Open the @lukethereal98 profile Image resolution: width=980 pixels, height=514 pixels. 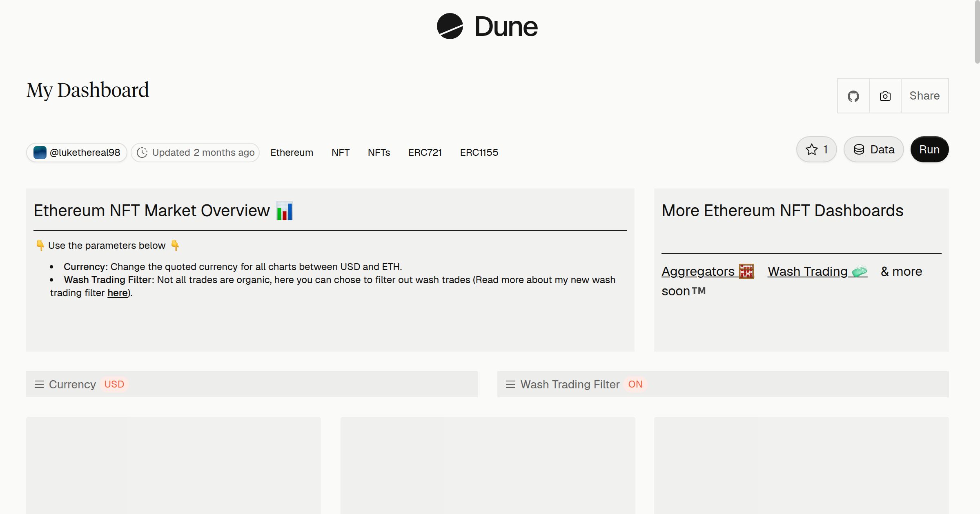pos(77,153)
